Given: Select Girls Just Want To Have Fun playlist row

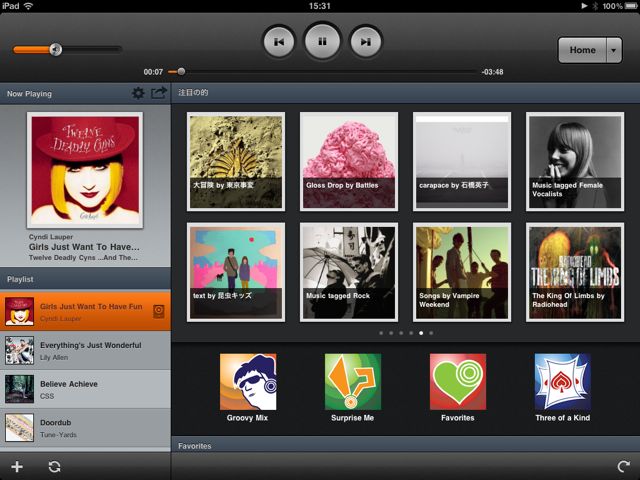Looking at the screenshot, I should 85,311.
